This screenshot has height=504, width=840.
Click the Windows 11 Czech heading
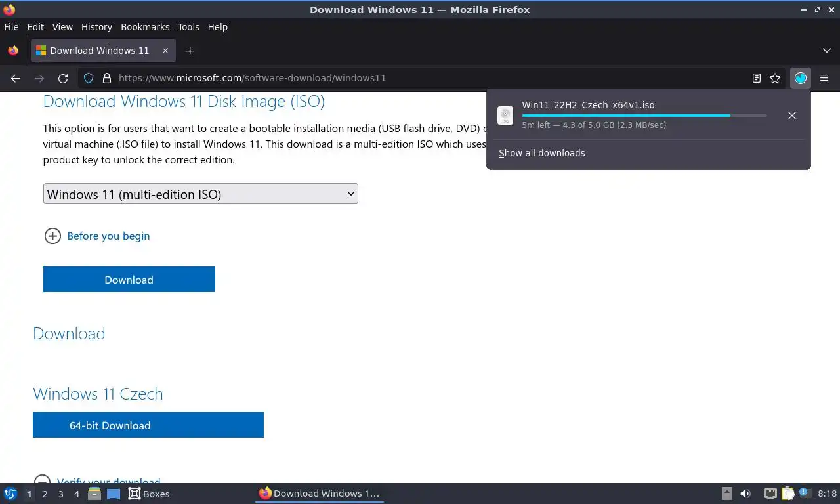(98, 394)
